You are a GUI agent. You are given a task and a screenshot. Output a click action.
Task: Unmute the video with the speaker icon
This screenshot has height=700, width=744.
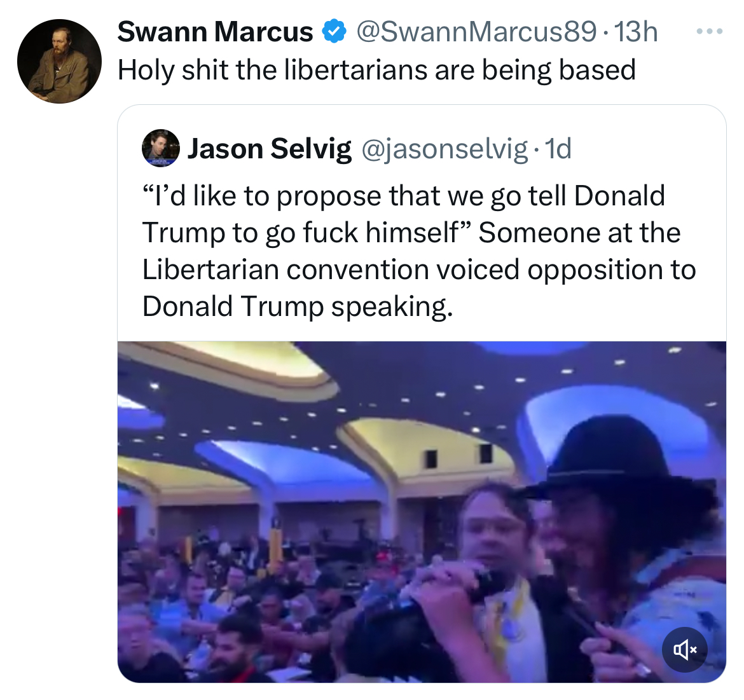tap(684, 649)
